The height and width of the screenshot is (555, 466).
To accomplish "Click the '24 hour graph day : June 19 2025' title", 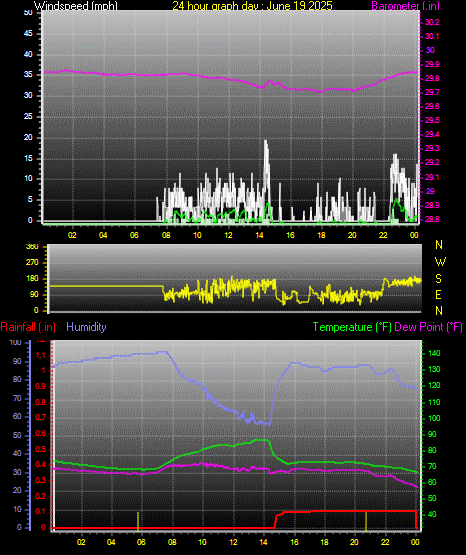I will pos(252,5).
